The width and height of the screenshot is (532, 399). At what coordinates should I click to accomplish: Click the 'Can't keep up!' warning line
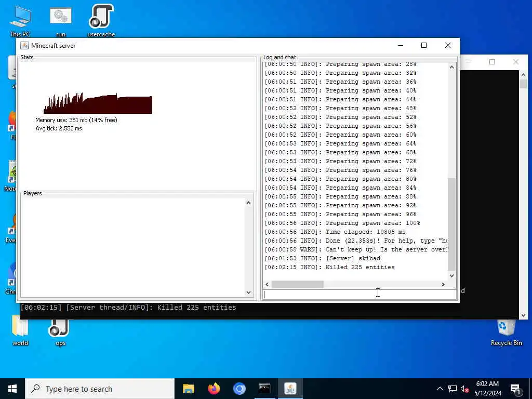point(356,250)
